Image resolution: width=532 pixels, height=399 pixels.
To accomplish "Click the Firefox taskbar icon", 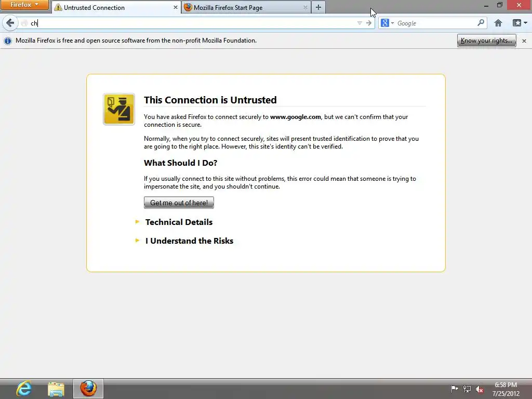I will [88, 389].
